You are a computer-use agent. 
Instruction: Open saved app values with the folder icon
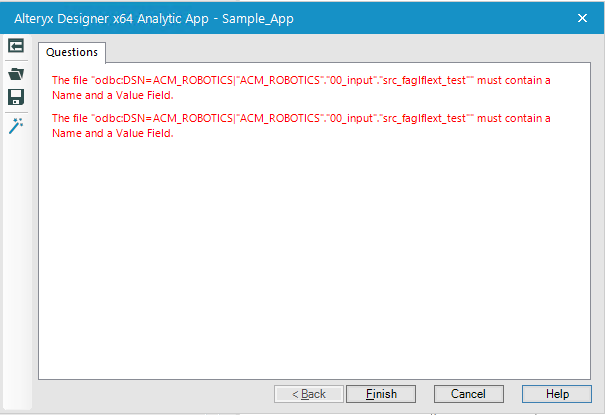tap(16, 73)
